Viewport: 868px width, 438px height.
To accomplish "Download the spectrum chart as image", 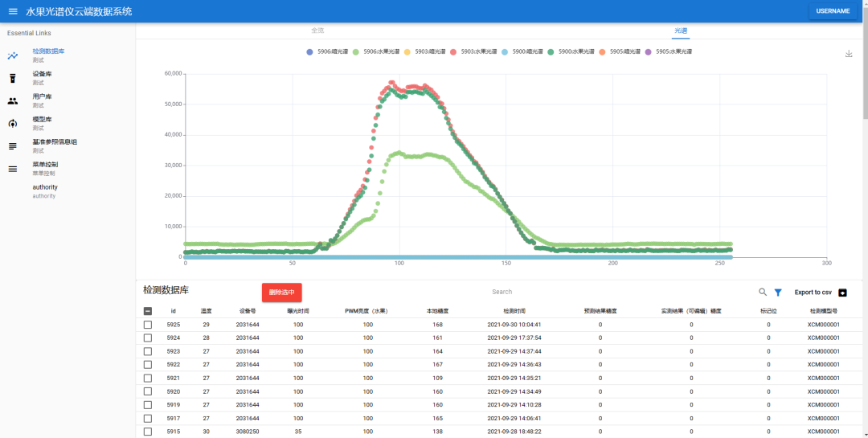I will pyautogui.click(x=849, y=54).
